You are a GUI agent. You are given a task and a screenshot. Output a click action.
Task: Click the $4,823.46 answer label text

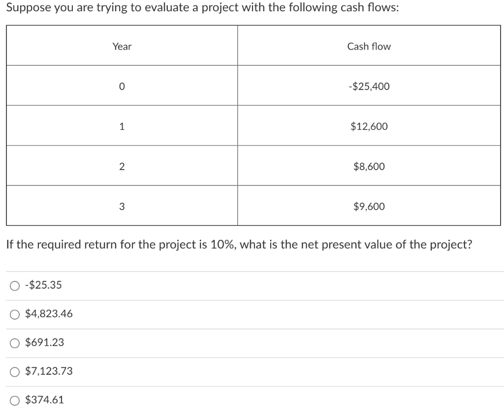(48, 314)
